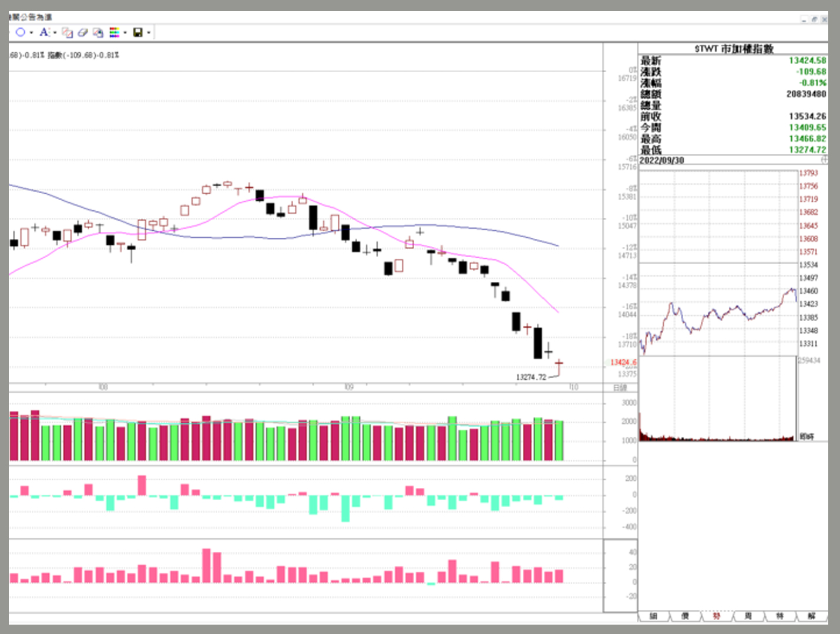The width and height of the screenshot is (840, 634).
Task: Click the save floppy disk icon
Action: [x=138, y=32]
